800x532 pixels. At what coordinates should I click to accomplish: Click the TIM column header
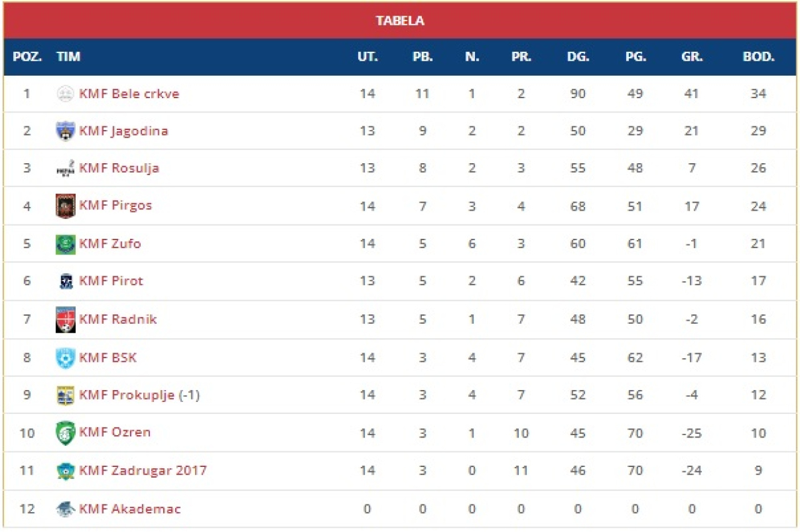[68, 57]
